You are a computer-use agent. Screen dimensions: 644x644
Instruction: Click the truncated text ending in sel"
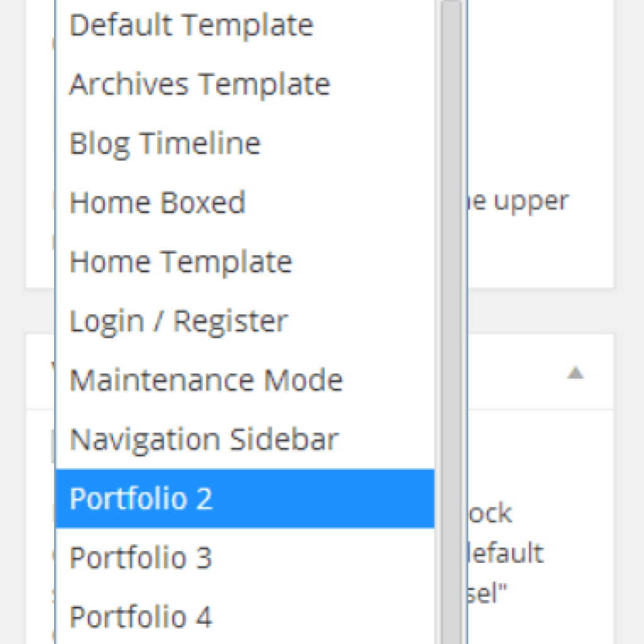coord(488,593)
